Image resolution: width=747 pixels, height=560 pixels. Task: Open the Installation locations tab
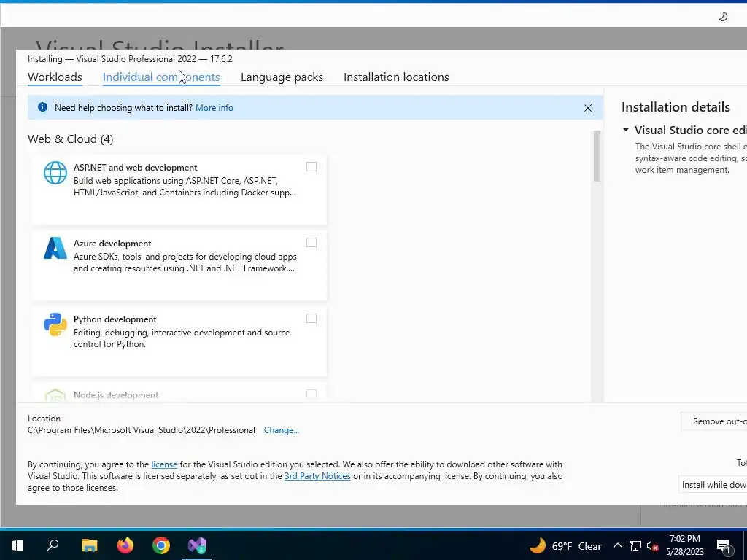point(396,77)
